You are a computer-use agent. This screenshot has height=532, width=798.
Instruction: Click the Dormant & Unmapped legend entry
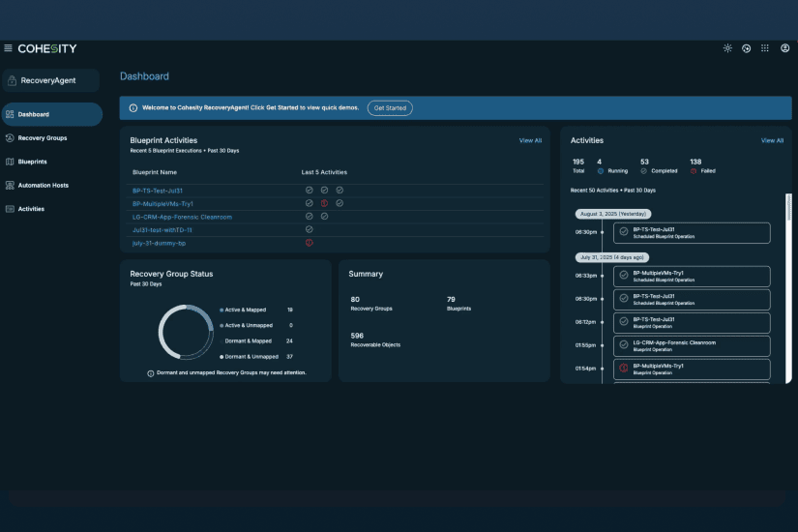256,357
